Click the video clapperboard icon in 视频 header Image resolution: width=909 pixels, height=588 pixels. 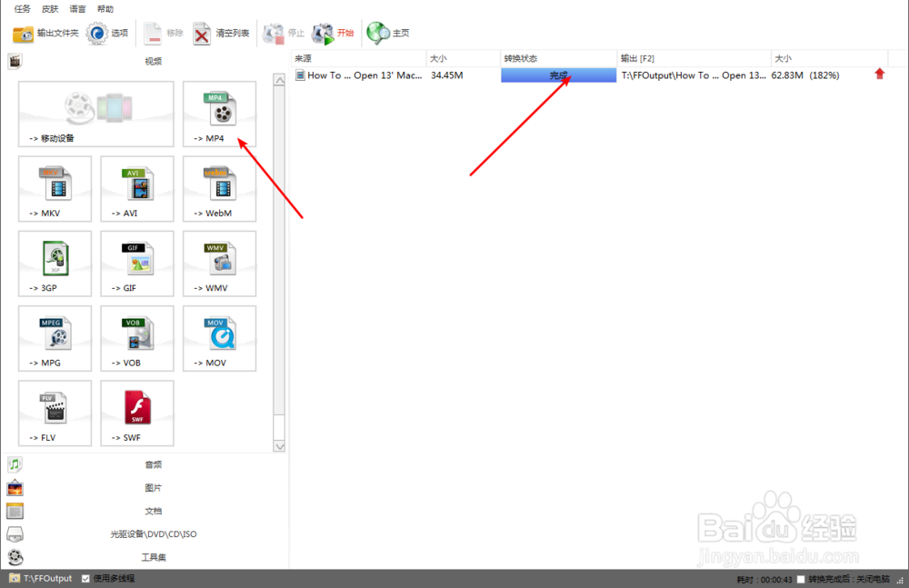coord(15,61)
